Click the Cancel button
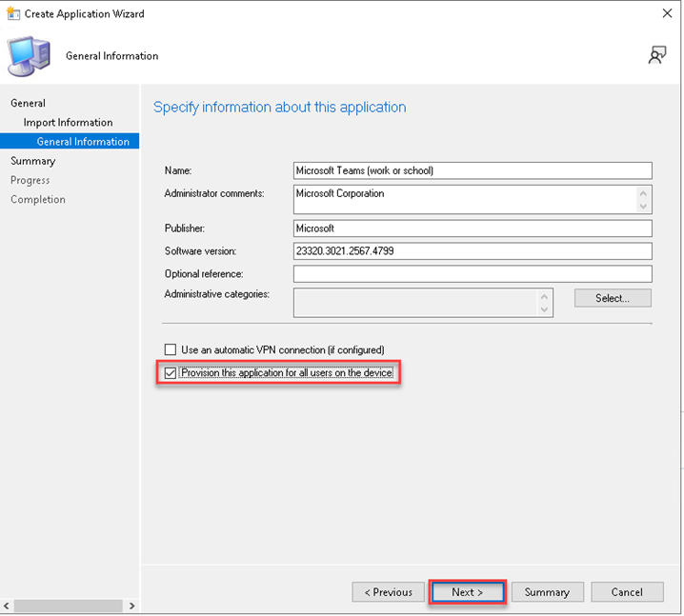Viewport: 684px width, 616px height. tap(626, 592)
